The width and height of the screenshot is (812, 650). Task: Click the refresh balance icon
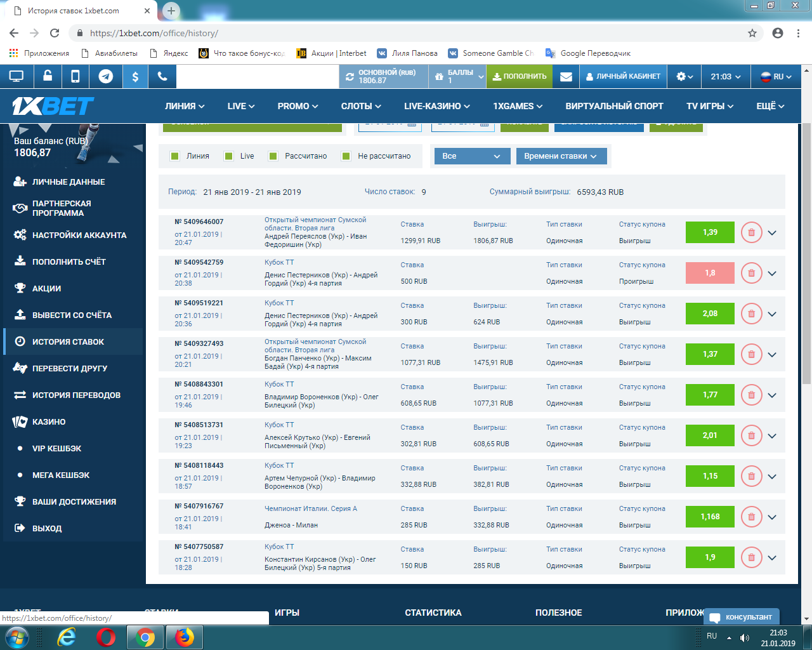(350, 77)
